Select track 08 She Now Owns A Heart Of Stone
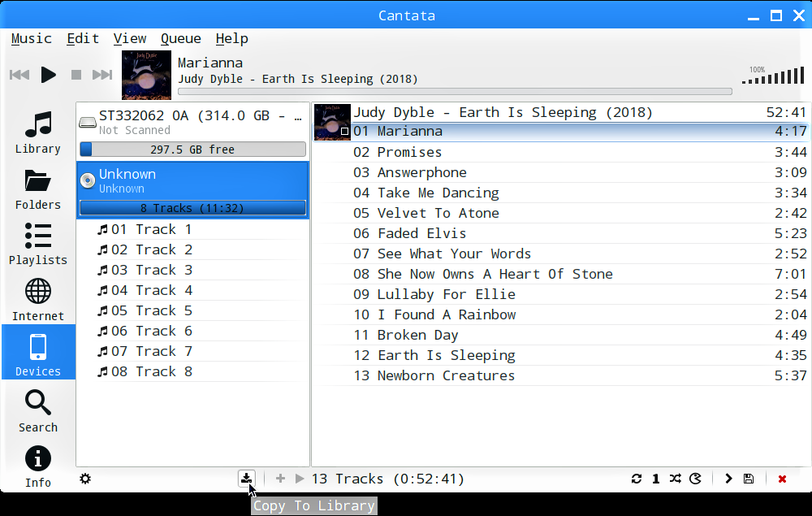The width and height of the screenshot is (812, 516). coord(561,274)
